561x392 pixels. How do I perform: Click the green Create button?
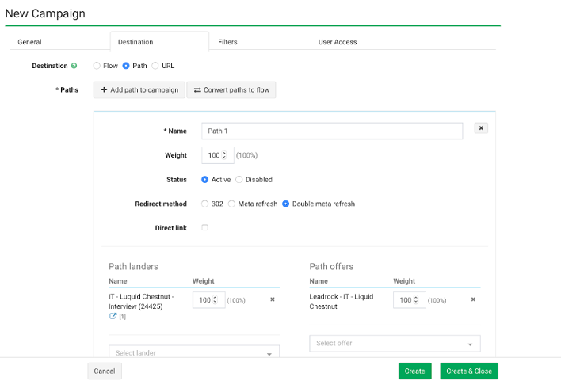pyautogui.click(x=414, y=371)
